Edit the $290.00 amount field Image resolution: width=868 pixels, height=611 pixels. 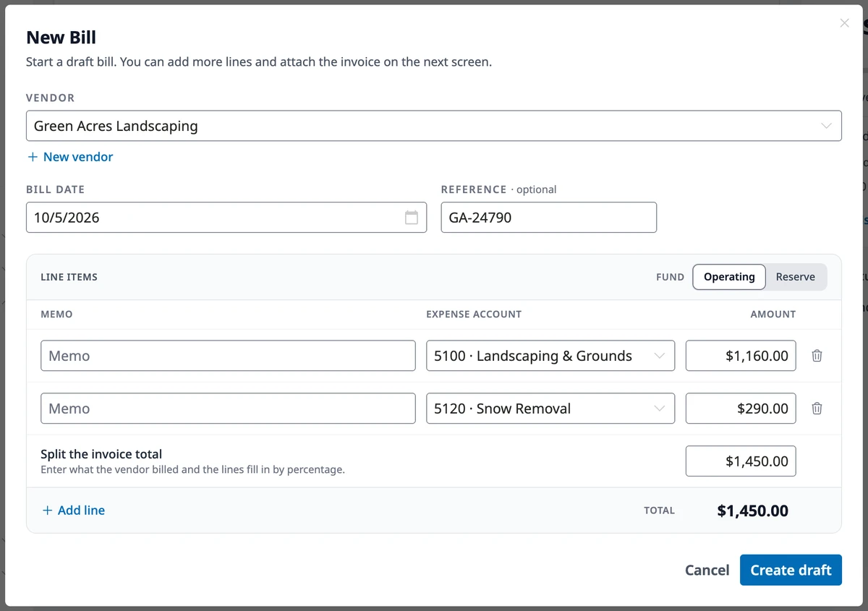741,409
